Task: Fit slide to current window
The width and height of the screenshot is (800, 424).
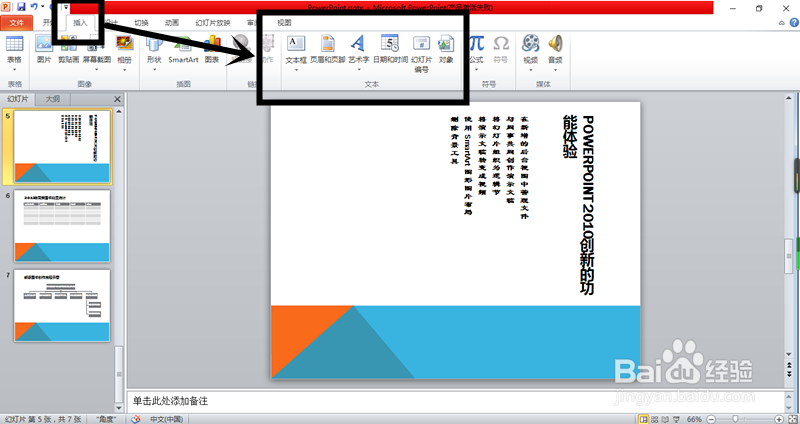Action: [x=791, y=419]
